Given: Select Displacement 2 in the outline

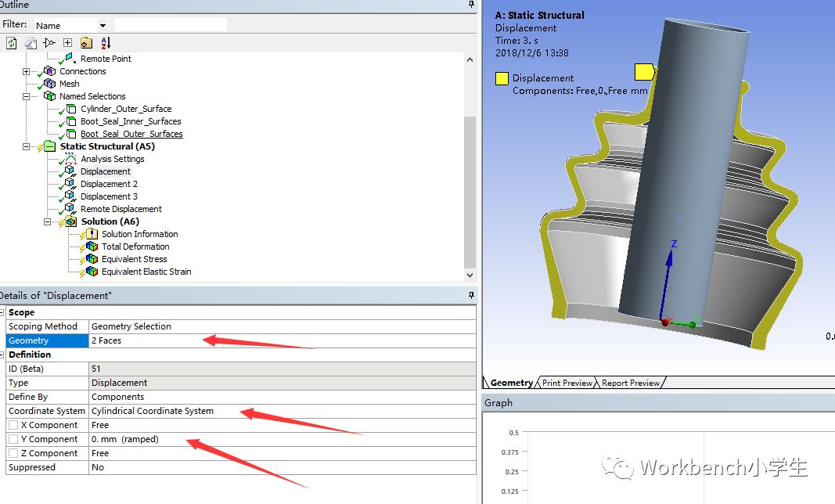Looking at the screenshot, I should tap(109, 184).
